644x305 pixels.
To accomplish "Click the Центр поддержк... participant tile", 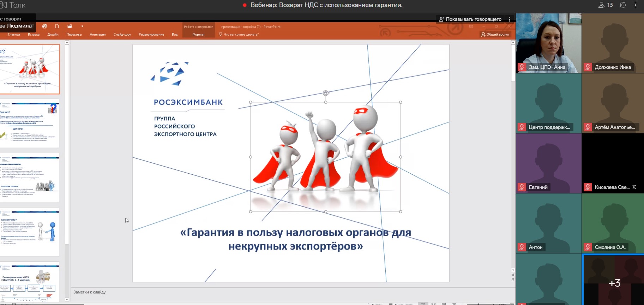I will coord(548,103).
